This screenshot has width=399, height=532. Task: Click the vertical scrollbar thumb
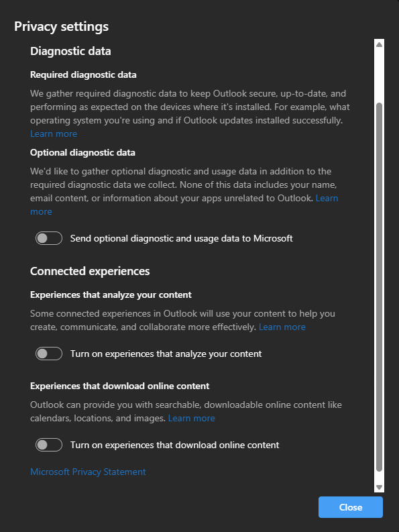380,287
